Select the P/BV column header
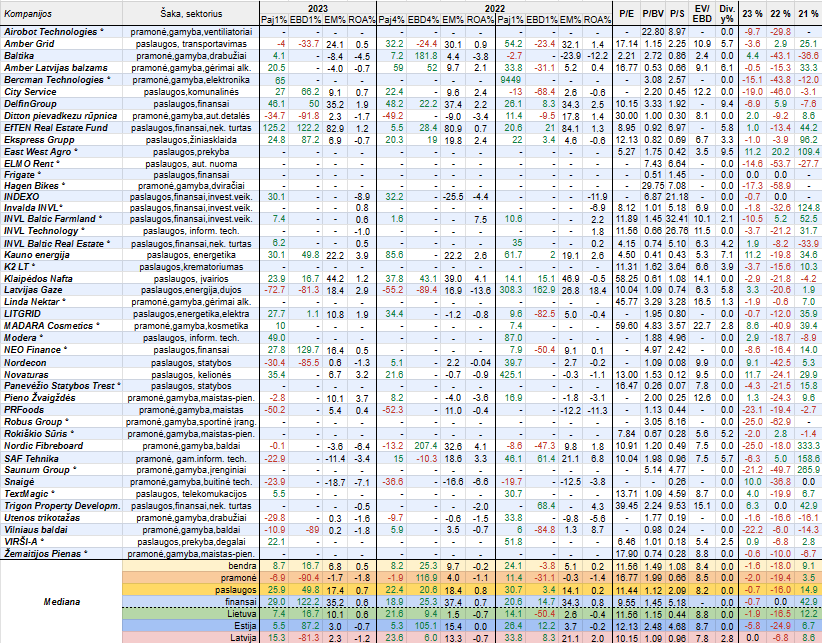The height and width of the screenshot is (643, 822). pos(653,14)
